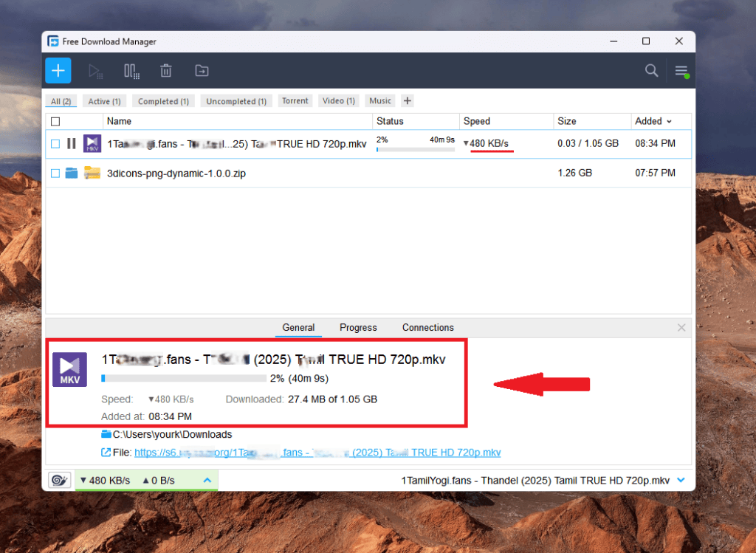This screenshot has height=553, width=756.
Task: Select the 3dicons-png-dynamic-1.0.0.zip file name
Action: pos(176,174)
